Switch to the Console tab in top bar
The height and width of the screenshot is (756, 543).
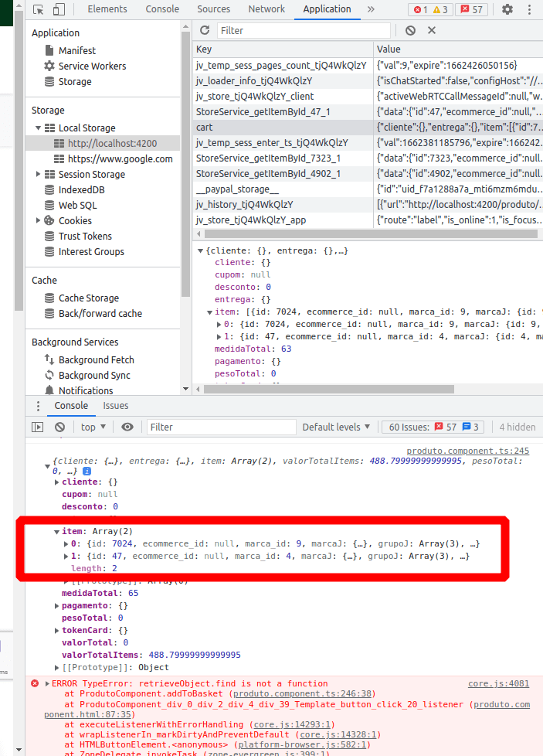162,9
